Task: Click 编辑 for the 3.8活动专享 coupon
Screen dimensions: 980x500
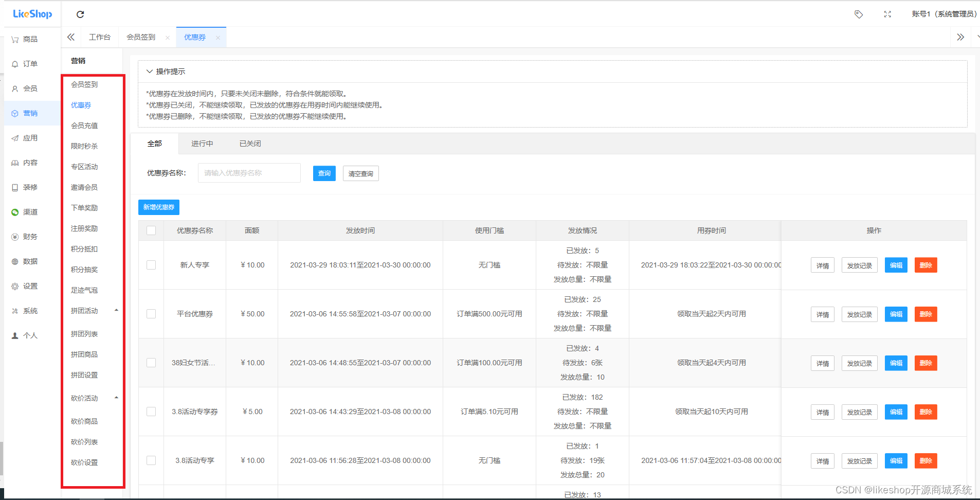Action: coord(896,461)
